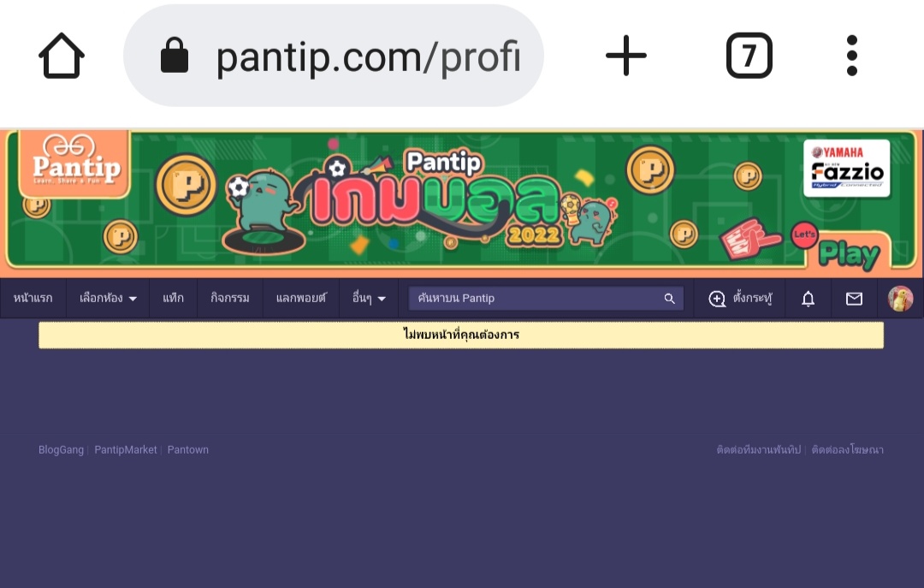Open the browser home page icon
The width and height of the screenshot is (924, 588).
coord(62,56)
